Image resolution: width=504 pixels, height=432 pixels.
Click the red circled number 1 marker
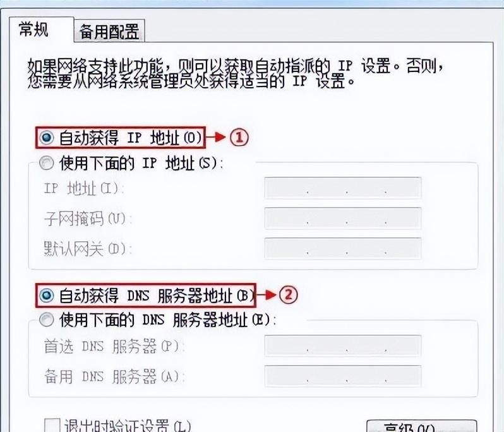pos(239,138)
